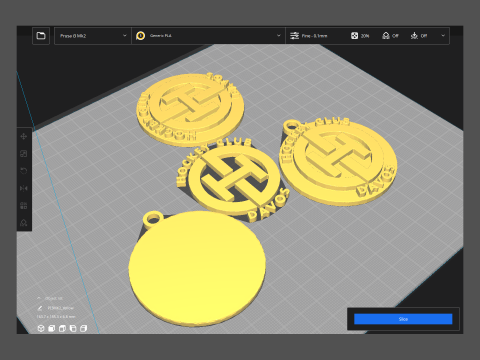Switch to left side view cube icon
The image size is (480, 360).
pos(73,329)
